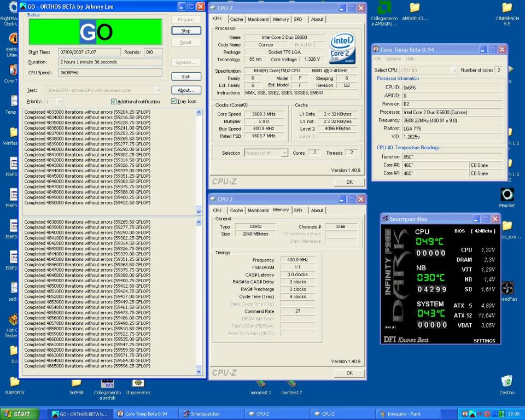The height and width of the screenshot is (420, 525).
Task: Open the Test type dropdown in ORTHOS
Action: coord(159,90)
